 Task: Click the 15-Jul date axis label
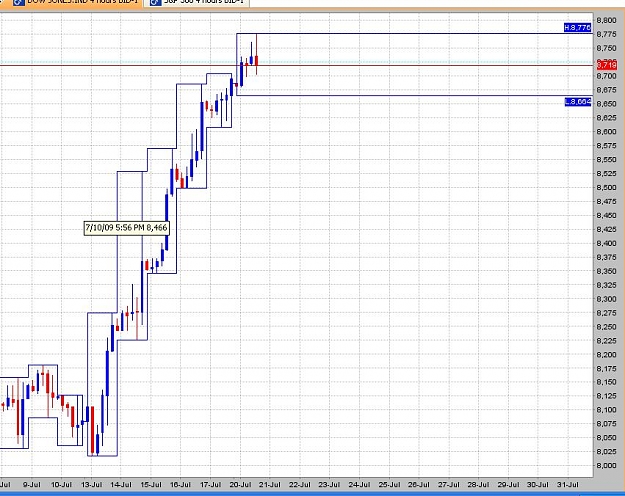151,484
